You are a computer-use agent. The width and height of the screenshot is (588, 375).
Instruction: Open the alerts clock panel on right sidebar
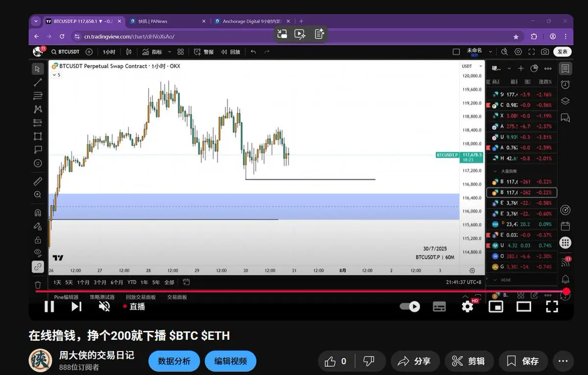[x=565, y=85]
